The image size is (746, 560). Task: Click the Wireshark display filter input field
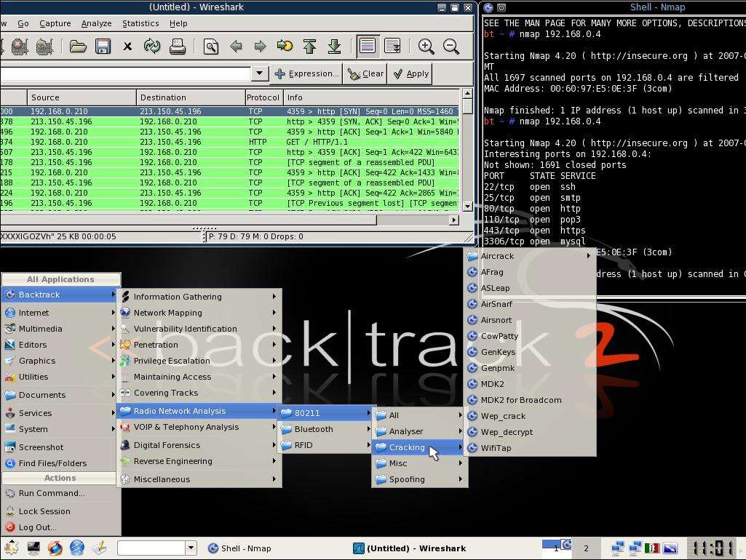click(x=126, y=73)
